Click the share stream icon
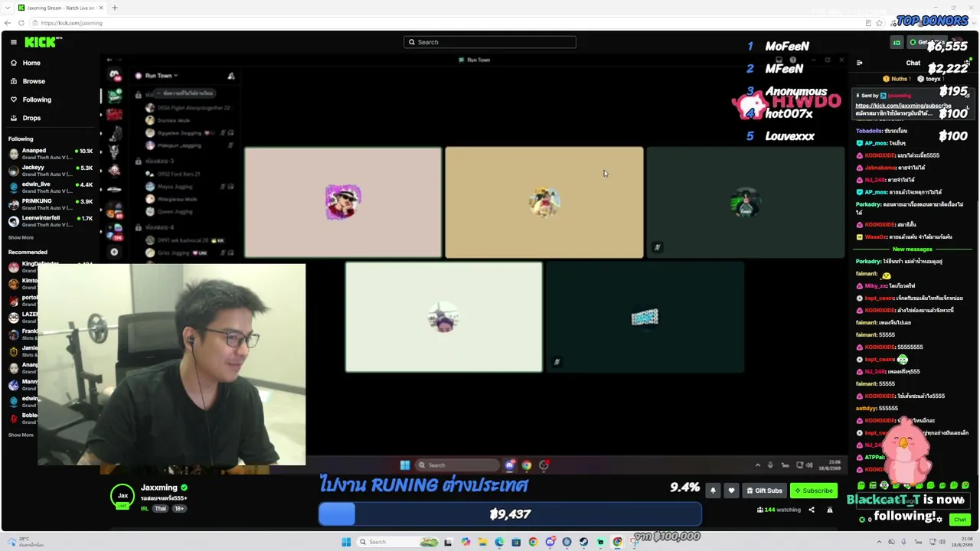980x551 pixels. pyautogui.click(x=812, y=510)
